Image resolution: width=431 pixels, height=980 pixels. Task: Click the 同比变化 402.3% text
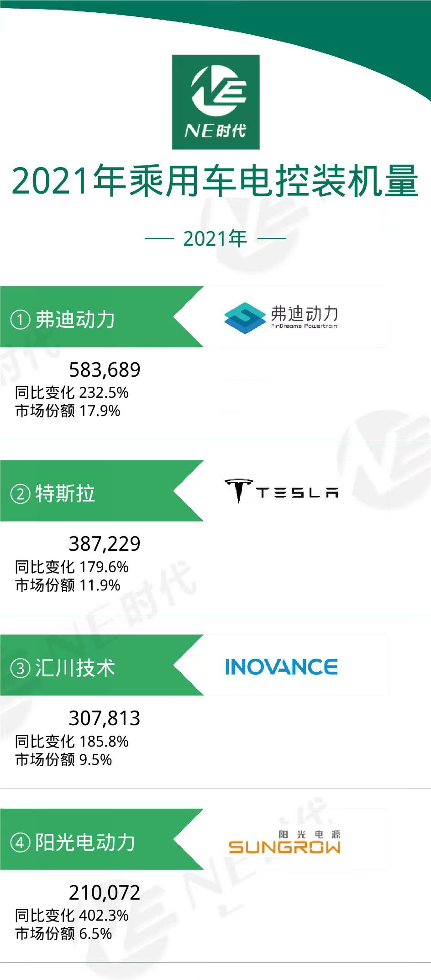pos(72,916)
